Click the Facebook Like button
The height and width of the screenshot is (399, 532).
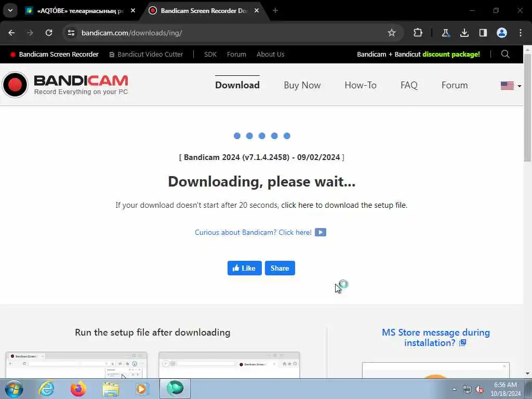coord(244,268)
